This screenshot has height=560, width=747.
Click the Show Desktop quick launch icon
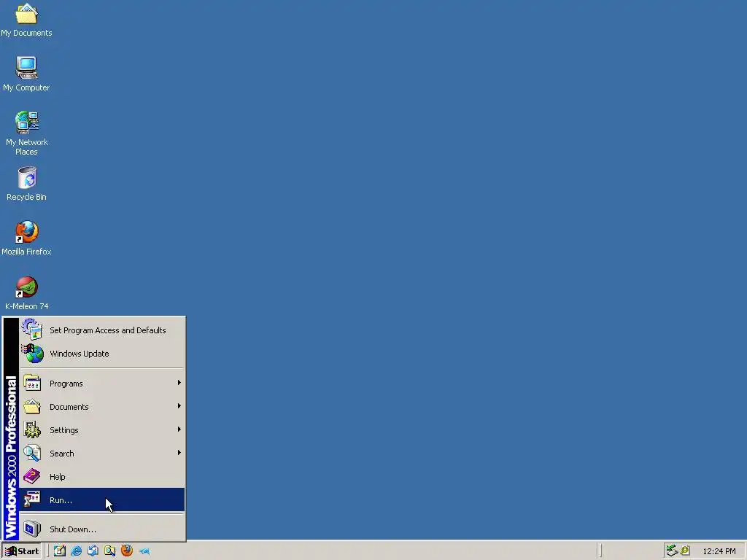pyautogui.click(x=60, y=551)
